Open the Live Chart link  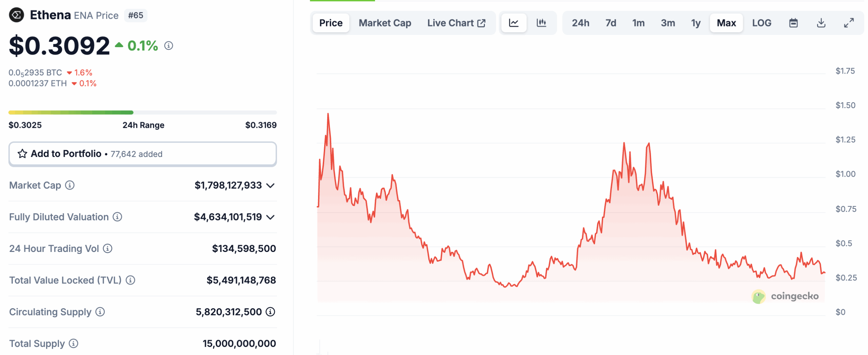tap(456, 23)
